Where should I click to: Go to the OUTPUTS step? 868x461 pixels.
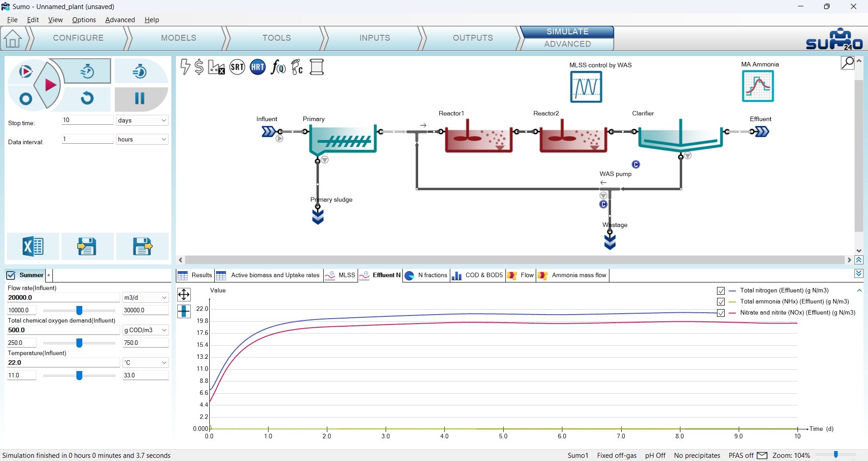[473, 38]
